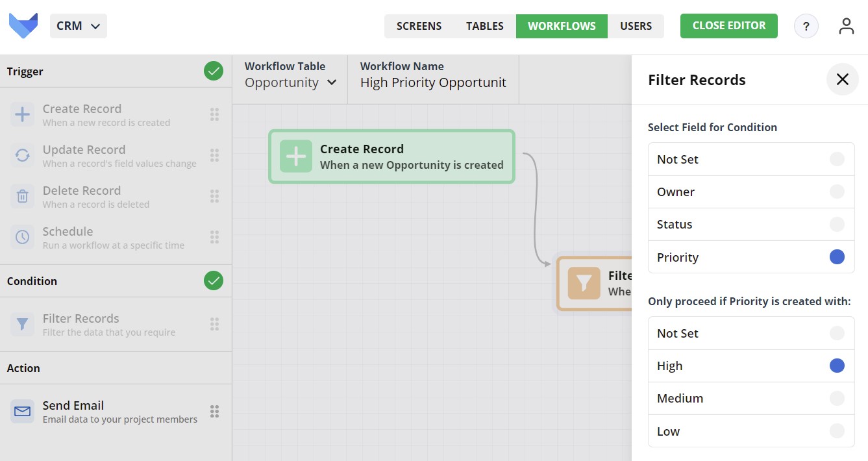Choose Medium as the priority value
The width and height of the screenshot is (868, 461).
[751, 398]
